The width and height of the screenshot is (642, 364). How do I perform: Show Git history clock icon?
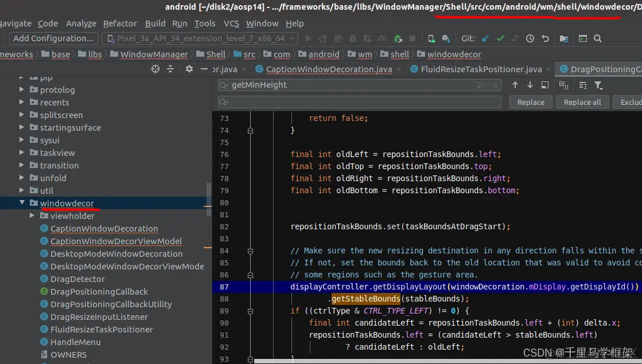pyautogui.click(x=530, y=38)
